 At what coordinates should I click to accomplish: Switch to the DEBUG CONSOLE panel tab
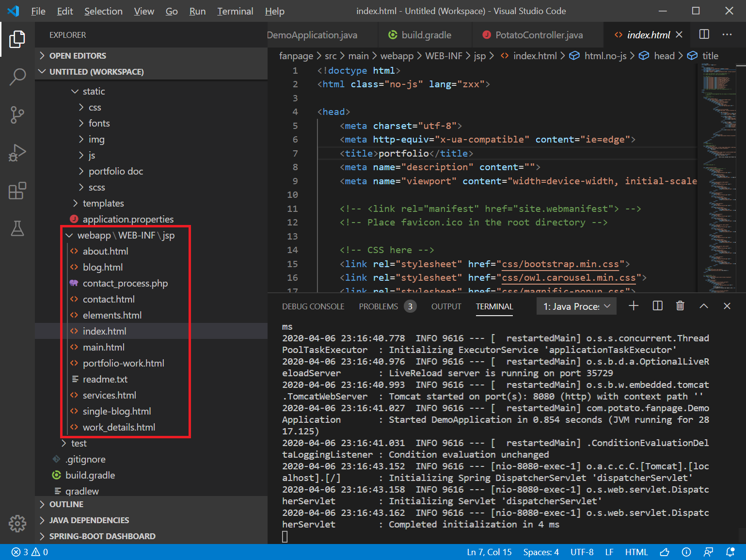(x=313, y=306)
